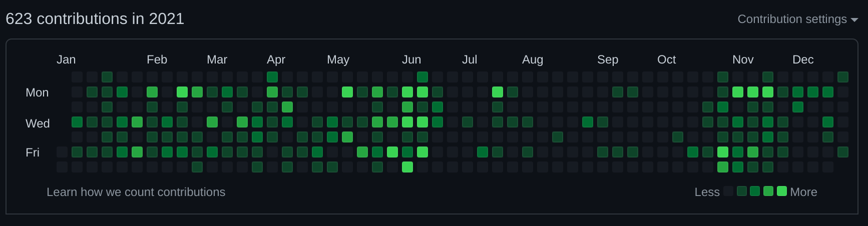Image resolution: width=868 pixels, height=226 pixels.
Task: Click the caret arrow beside Contribution settings
Action: (x=854, y=20)
